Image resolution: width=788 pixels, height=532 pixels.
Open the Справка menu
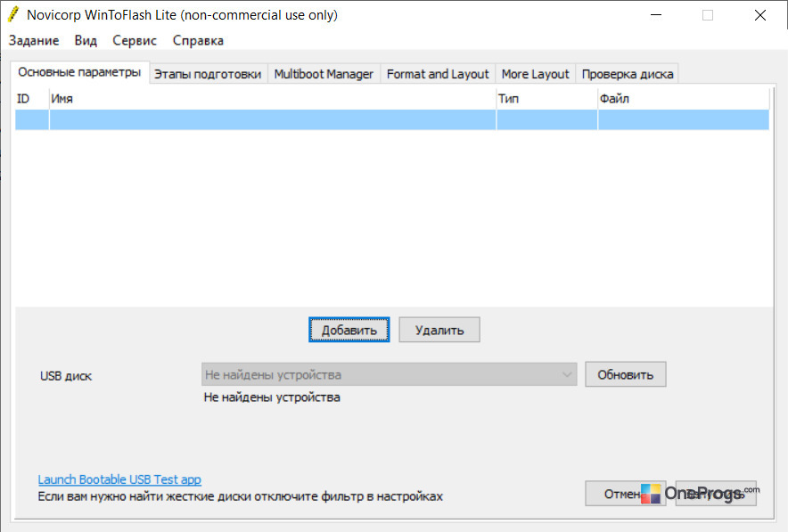tap(198, 41)
